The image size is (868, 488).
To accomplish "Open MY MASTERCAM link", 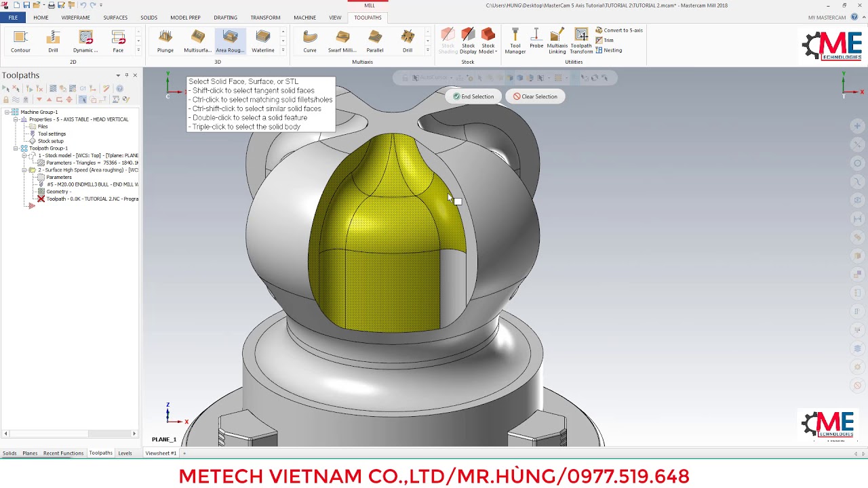I will (827, 18).
